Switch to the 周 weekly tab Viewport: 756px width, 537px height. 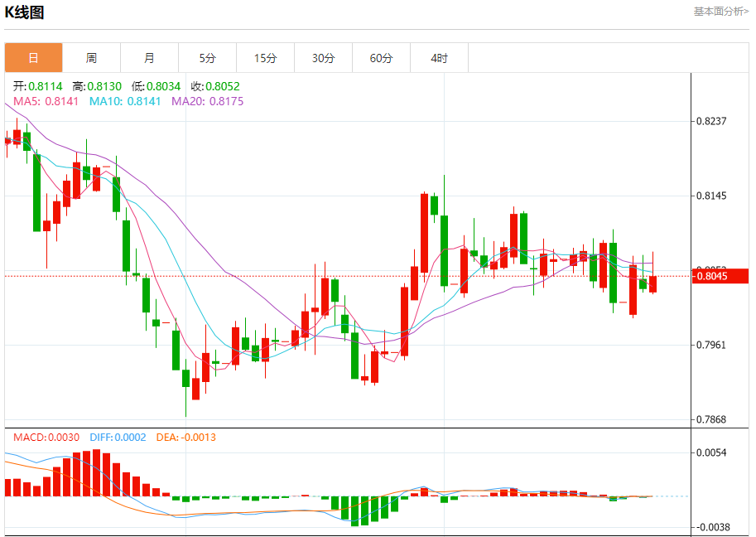pyautogui.click(x=92, y=58)
